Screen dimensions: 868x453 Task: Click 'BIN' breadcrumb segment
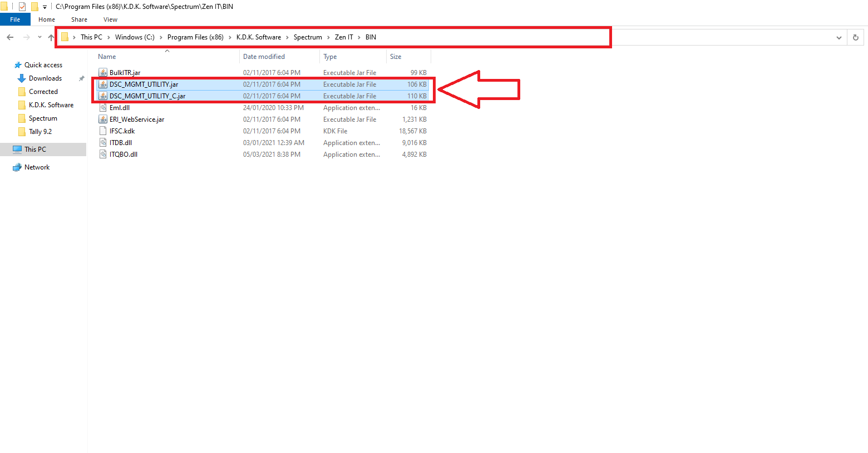(x=371, y=37)
